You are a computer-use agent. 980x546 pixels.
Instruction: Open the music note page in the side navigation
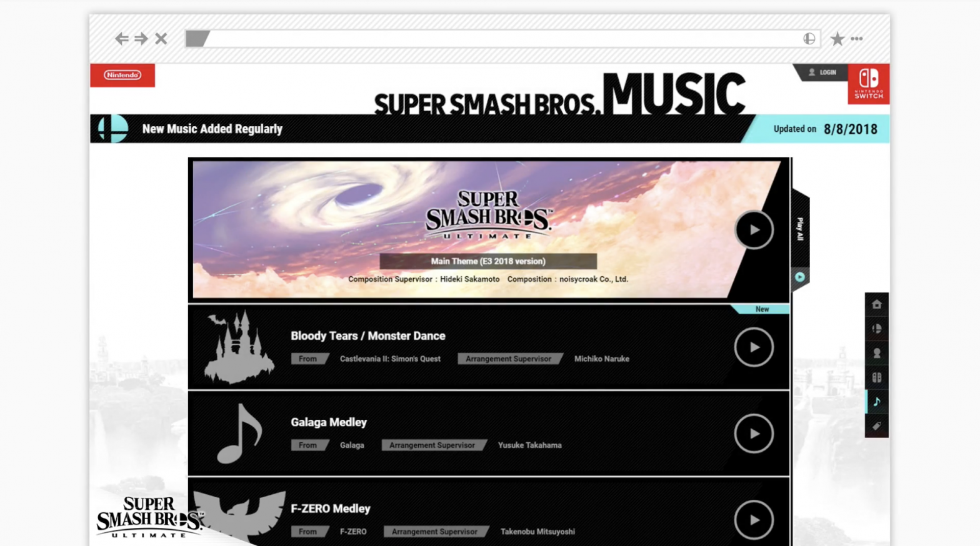[877, 402]
